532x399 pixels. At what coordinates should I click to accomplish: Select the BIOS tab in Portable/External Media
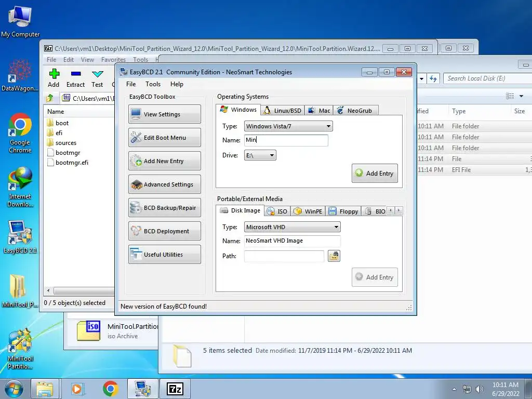pyautogui.click(x=374, y=211)
